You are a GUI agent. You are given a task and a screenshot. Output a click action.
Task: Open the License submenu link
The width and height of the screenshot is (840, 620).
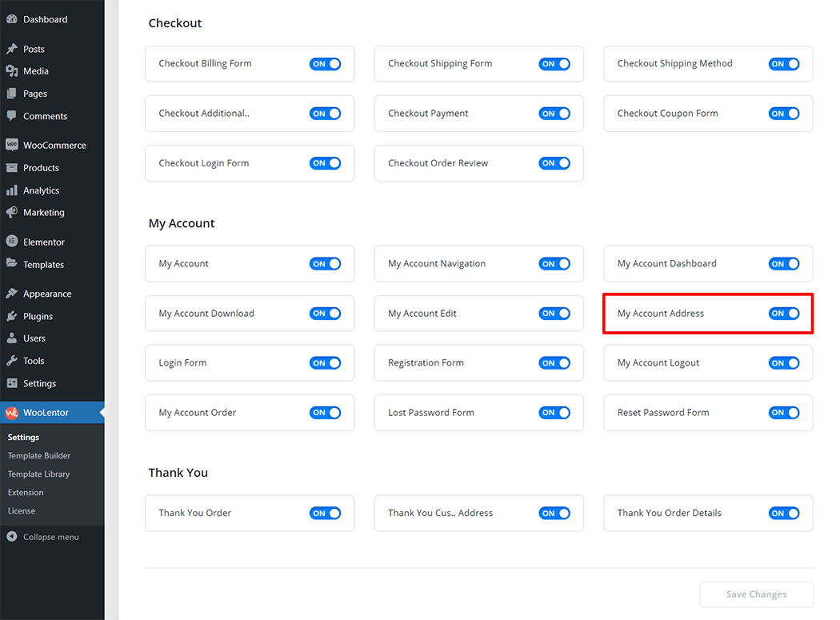[x=22, y=511]
